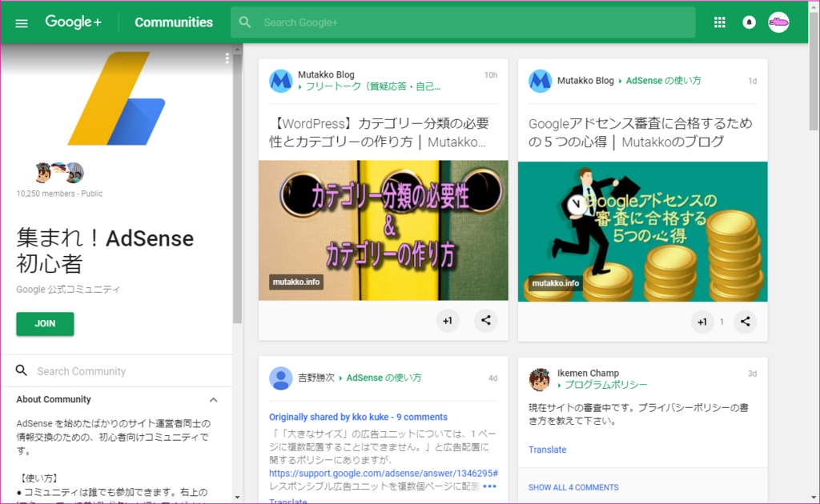Open the Googleアドセンスの審査 post image
Image resolution: width=820 pixels, height=504 pixels.
click(643, 231)
